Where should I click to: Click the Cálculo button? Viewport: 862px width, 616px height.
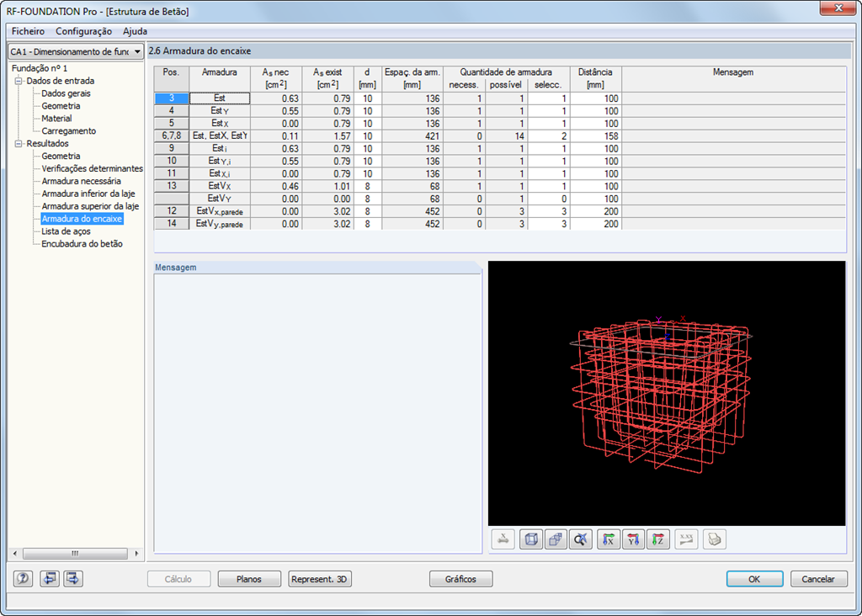(178, 579)
